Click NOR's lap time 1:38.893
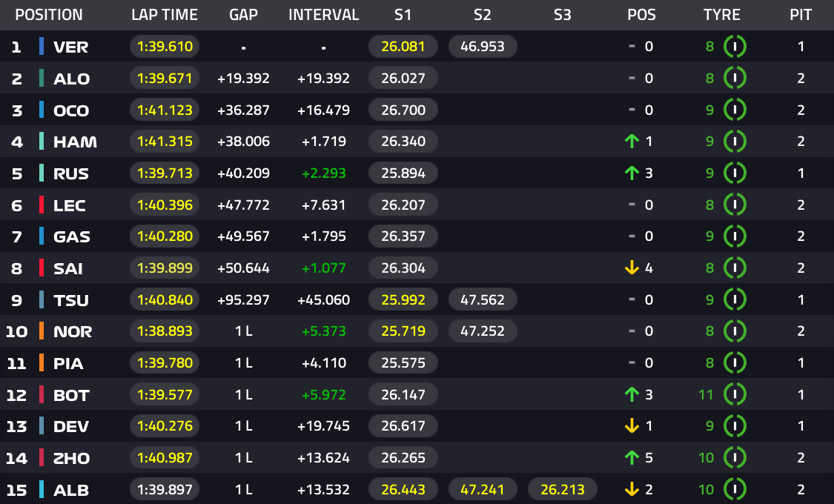The image size is (834, 504). click(x=165, y=331)
